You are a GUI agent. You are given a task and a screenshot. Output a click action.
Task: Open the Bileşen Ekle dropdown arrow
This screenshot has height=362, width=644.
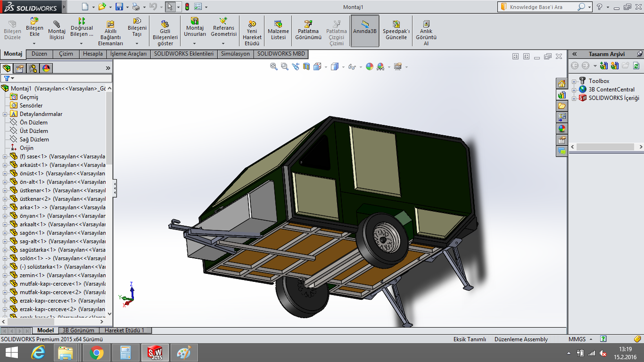[34, 43]
